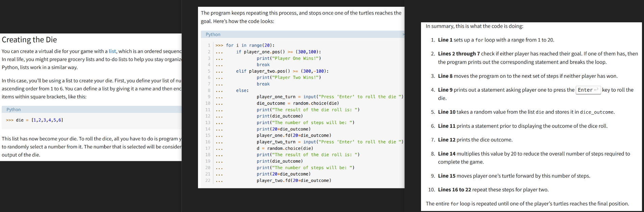Click the "Player One Wins!" print statement
The image size is (644, 212).
289,58
